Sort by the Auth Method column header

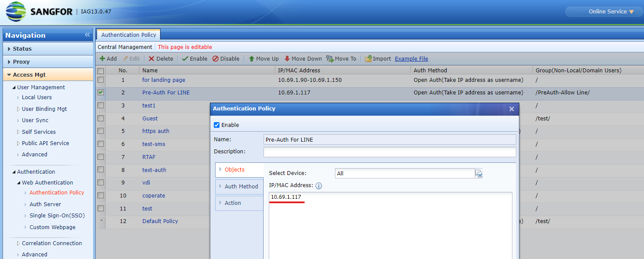472,71
